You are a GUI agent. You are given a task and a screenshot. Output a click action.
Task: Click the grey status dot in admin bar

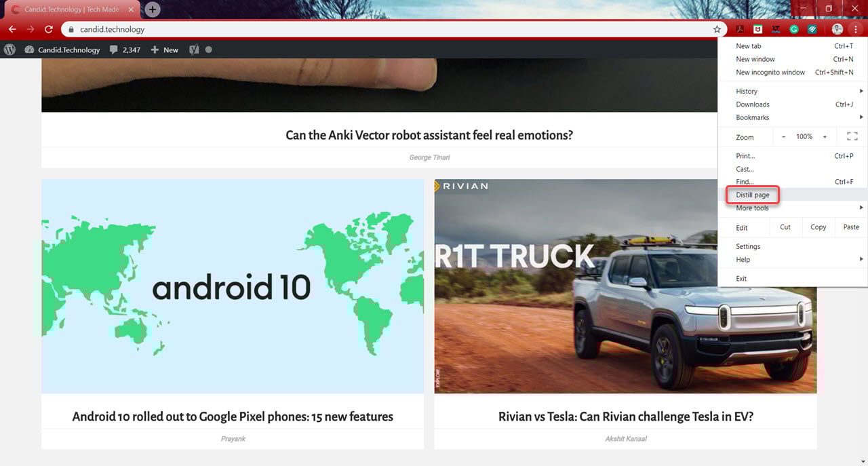208,50
